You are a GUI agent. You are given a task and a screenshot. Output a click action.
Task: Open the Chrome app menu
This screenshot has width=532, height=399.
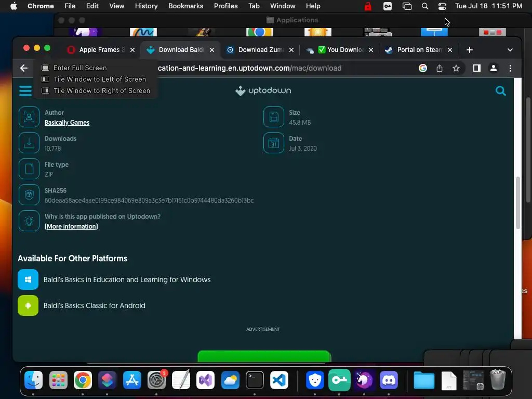(41, 6)
